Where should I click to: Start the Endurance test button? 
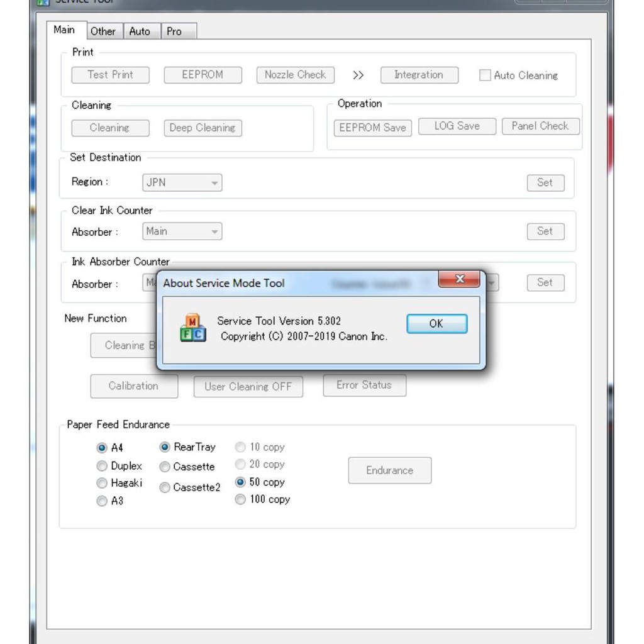(389, 470)
